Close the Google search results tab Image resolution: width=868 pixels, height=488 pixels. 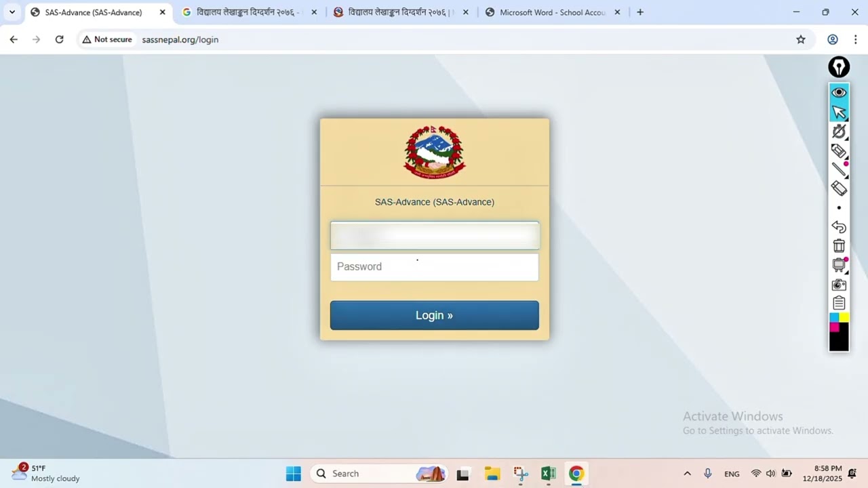[x=314, y=12]
